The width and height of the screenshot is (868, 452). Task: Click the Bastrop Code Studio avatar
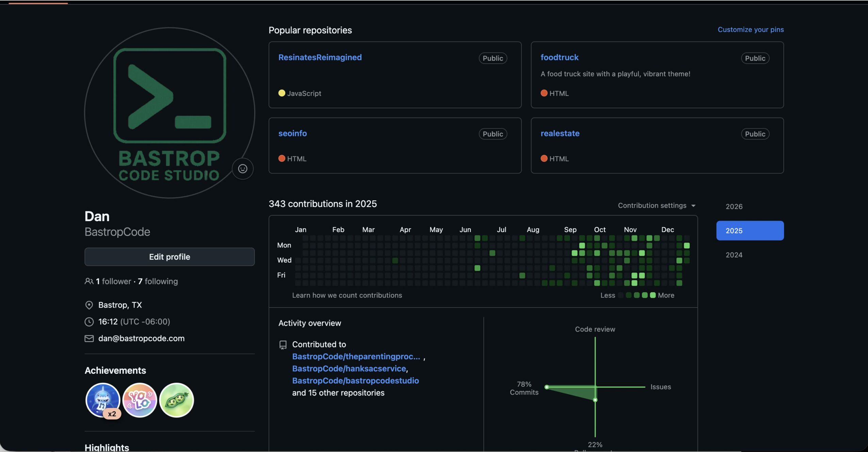(x=169, y=112)
